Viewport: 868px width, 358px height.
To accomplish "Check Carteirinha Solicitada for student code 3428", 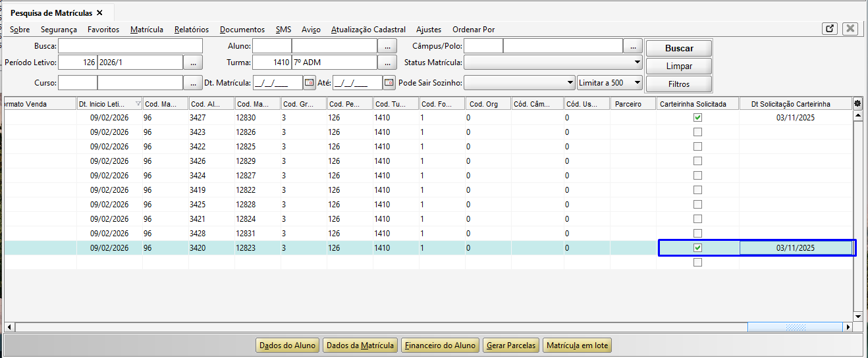I will (698, 233).
